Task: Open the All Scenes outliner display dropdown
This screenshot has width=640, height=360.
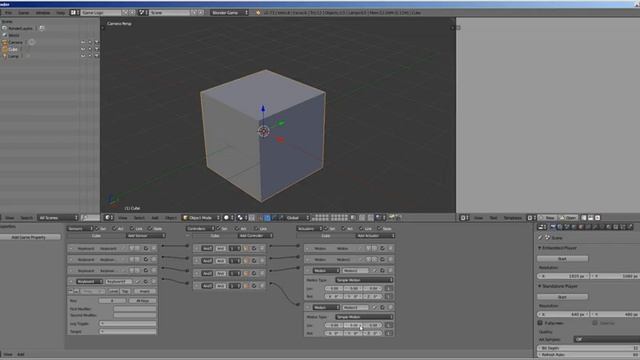Action: pos(58,218)
